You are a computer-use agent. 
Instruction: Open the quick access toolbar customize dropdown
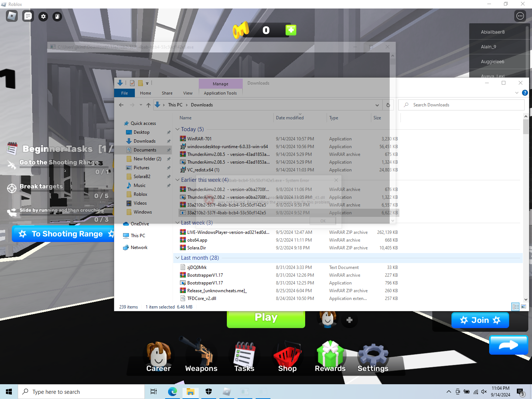(x=147, y=83)
